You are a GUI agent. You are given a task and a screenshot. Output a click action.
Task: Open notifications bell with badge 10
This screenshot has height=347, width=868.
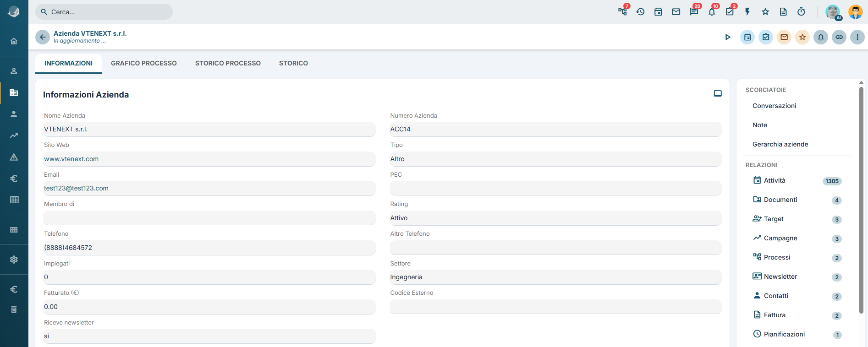click(x=712, y=12)
